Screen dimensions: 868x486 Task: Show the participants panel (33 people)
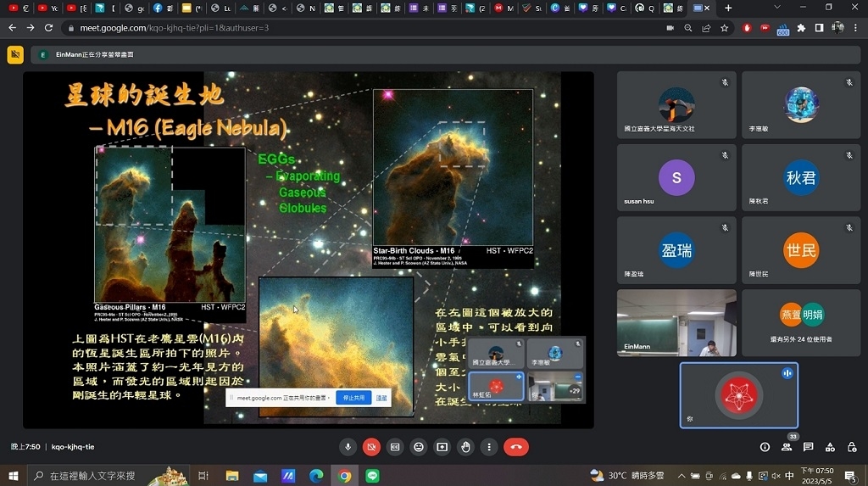(x=787, y=447)
